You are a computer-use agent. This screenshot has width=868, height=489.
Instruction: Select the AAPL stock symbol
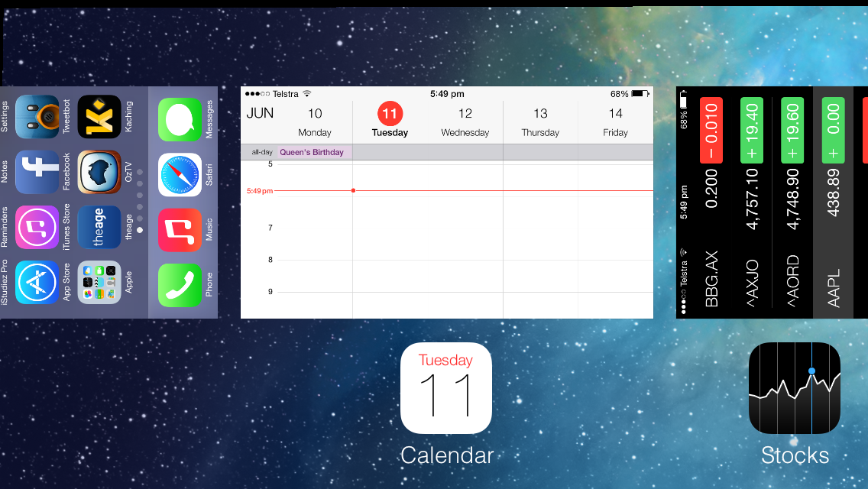pos(833,288)
